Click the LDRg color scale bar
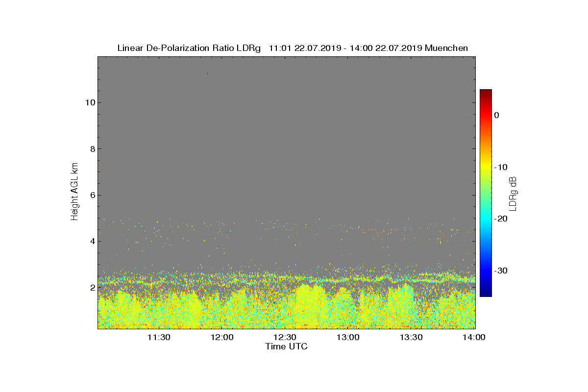This screenshot has height=392, width=588. point(486,193)
